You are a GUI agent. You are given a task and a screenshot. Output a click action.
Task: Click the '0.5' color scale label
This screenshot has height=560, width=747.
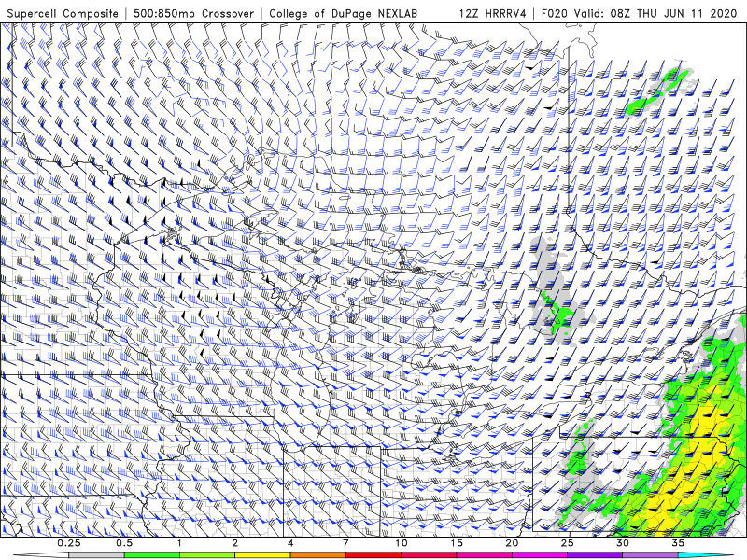point(124,543)
